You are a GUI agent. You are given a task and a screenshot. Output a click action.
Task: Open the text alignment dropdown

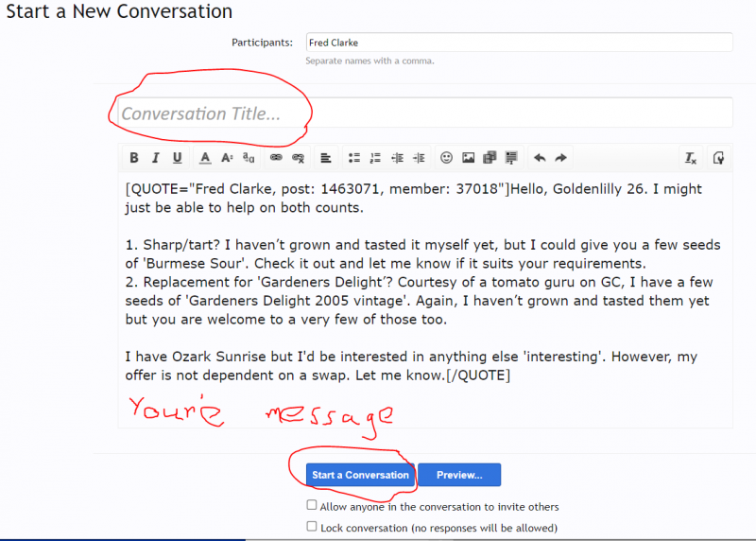(x=325, y=158)
